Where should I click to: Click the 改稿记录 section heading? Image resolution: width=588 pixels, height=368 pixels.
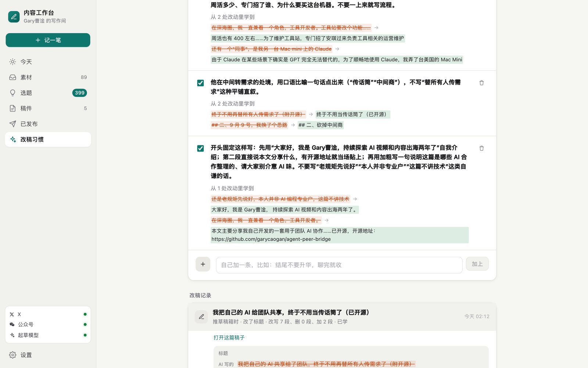point(200,296)
